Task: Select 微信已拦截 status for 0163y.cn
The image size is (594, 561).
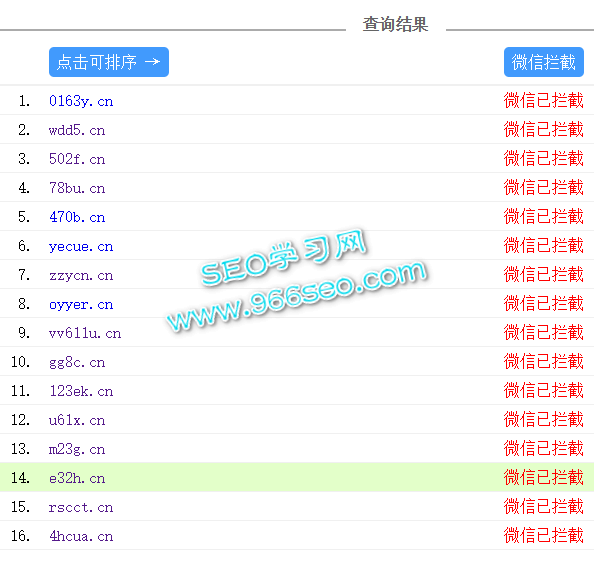Action: click(543, 101)
